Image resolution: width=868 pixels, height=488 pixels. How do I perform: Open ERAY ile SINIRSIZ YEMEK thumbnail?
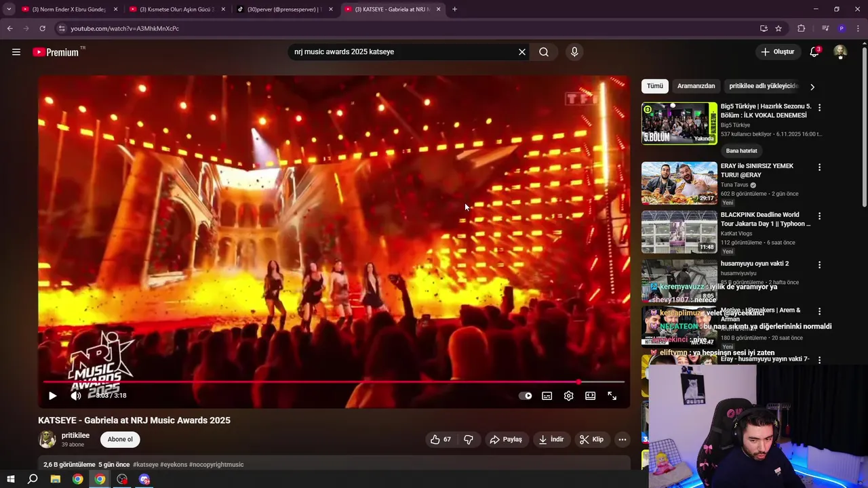point(679,183)
